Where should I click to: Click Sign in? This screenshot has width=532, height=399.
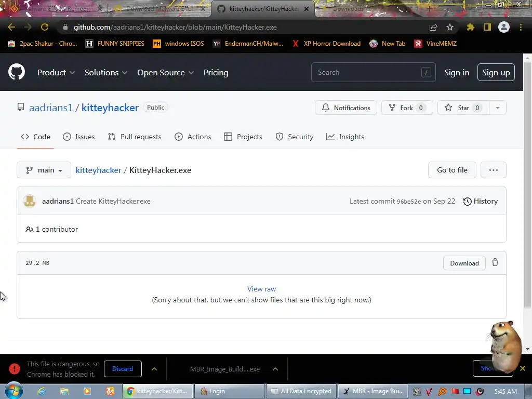[457, 73]
